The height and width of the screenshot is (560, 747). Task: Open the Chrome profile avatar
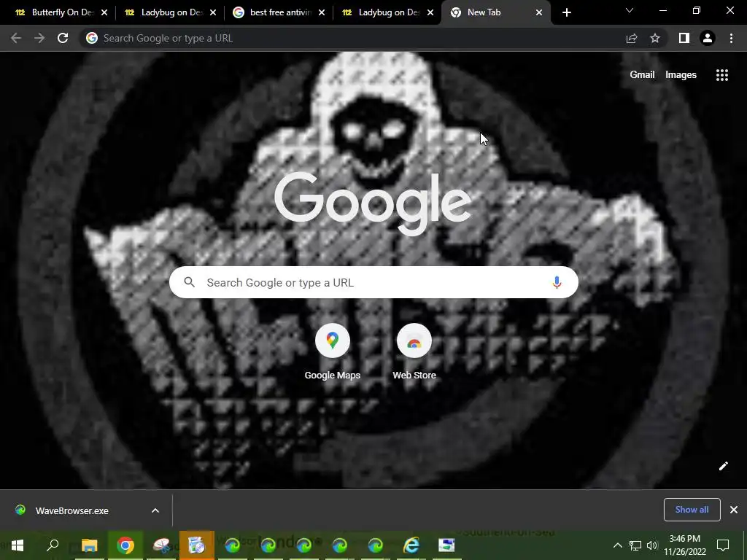tap(708, 38)
